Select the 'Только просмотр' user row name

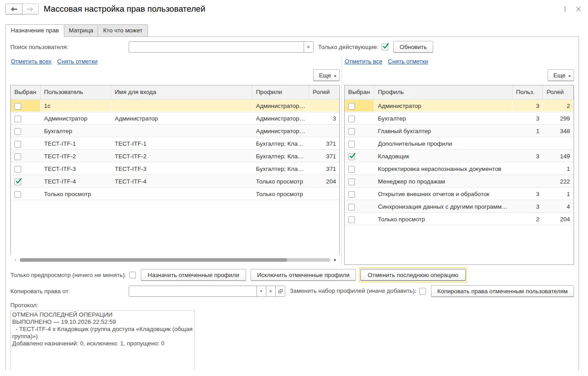pyautogui.click(x=67, y=194)
